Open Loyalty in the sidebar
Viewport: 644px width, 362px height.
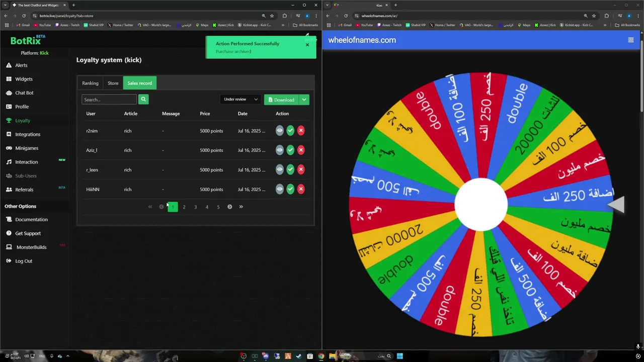click(x=23, y=121)
